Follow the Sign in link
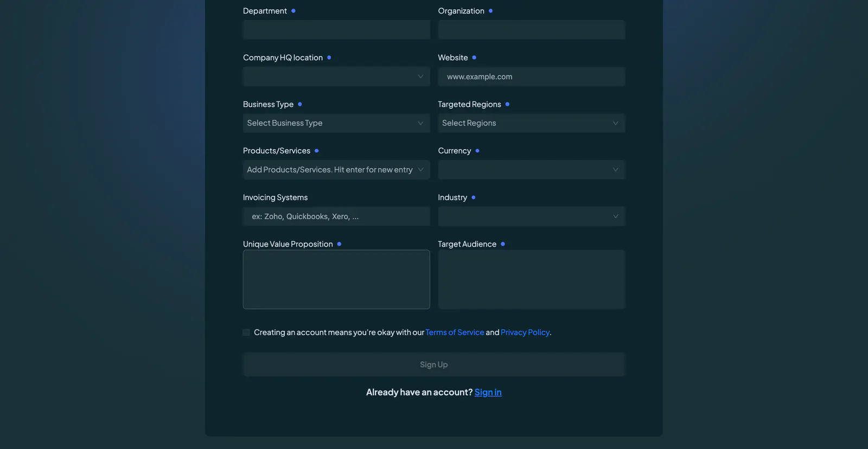868x449 pixels. pyautogui.click(x=488, y=392)
